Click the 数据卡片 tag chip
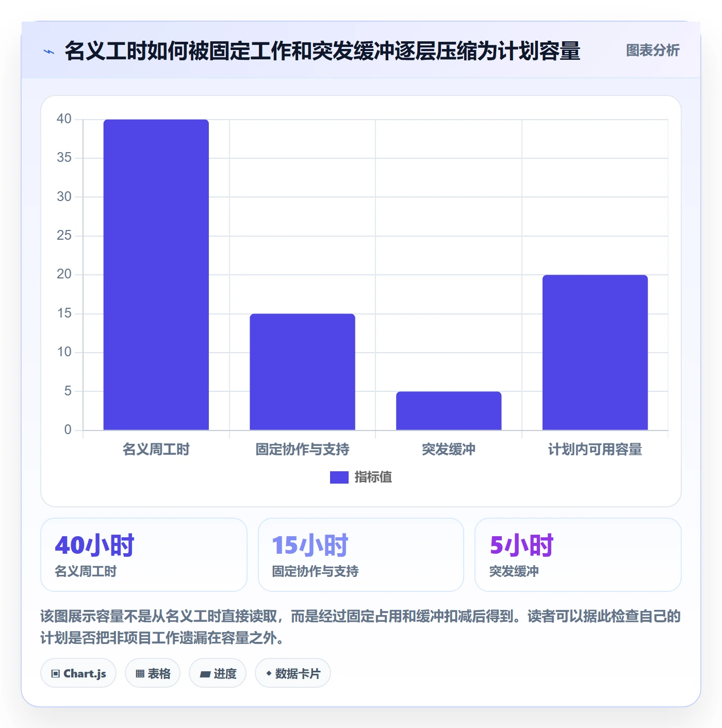This screenshot has height=728, width=722. coord(293,673)
